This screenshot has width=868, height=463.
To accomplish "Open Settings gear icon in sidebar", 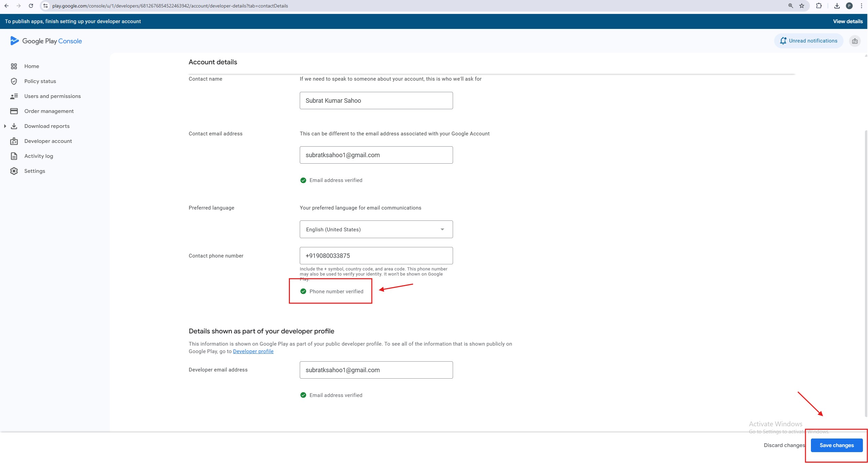I will click(x=14, y=171).
